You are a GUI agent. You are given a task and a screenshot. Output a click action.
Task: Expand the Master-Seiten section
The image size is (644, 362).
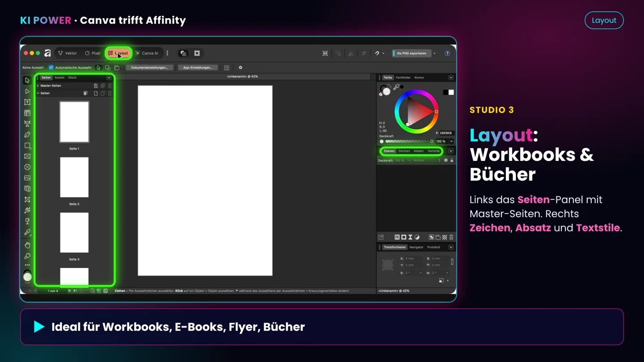[x=38, y=86]
